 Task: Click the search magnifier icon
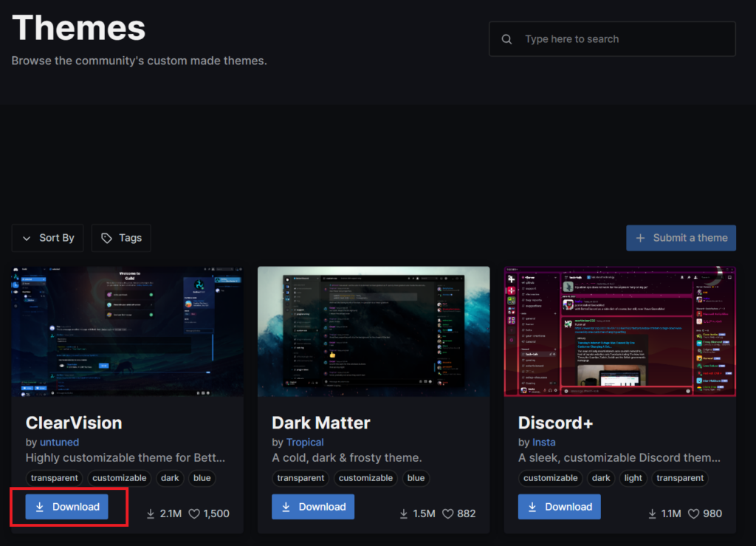pyautogui.click(x=506, y=39)
